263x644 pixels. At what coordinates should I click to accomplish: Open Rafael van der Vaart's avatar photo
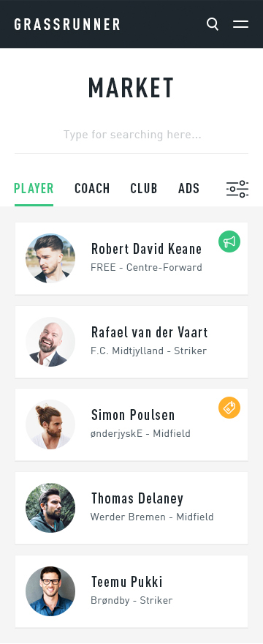click(50, 342)
